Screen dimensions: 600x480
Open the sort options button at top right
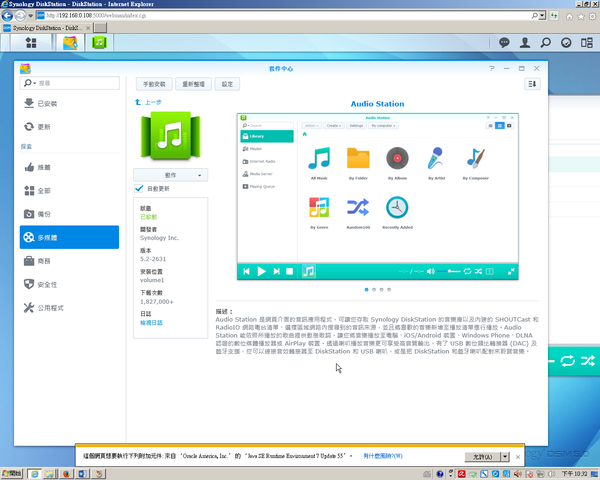tap(532, 84)
